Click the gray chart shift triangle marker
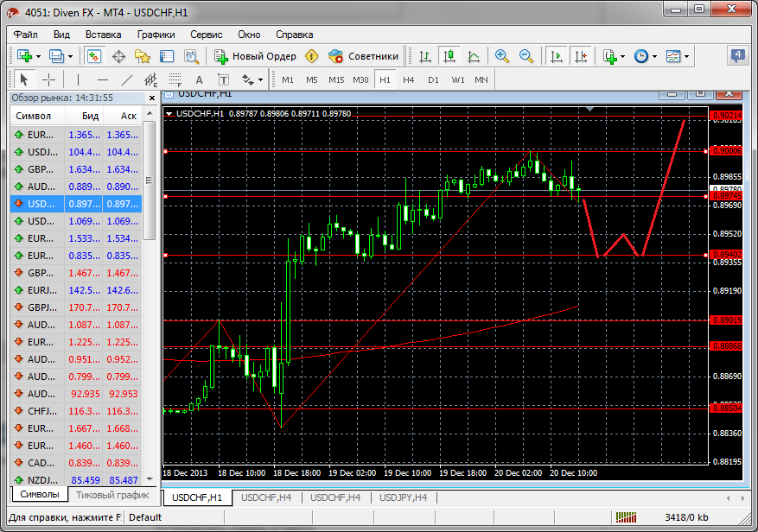The height and width of the screenshot is (532, 758). pos(589,110)
